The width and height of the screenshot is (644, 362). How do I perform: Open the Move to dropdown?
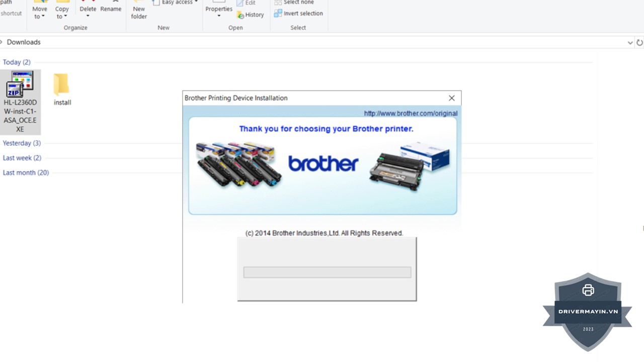click(39, 13)
